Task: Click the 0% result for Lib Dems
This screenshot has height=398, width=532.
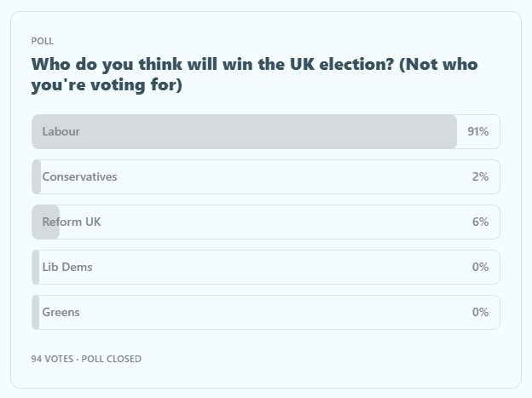Action: point(480,268)
